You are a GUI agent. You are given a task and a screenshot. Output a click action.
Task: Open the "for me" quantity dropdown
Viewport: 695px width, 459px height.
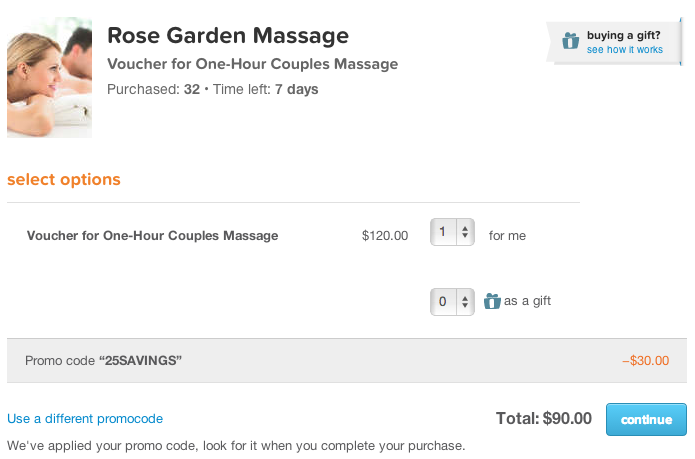click(453, 234)
